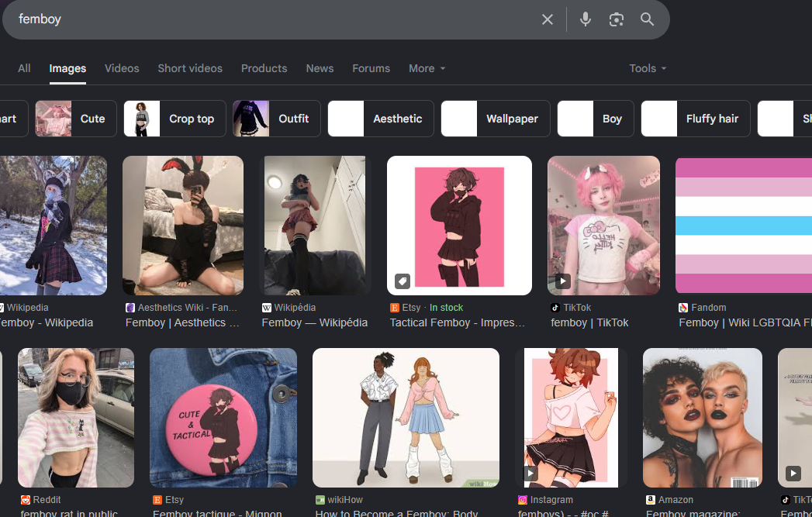Open the Fandom striped flag thumbnail

[744, 226]
